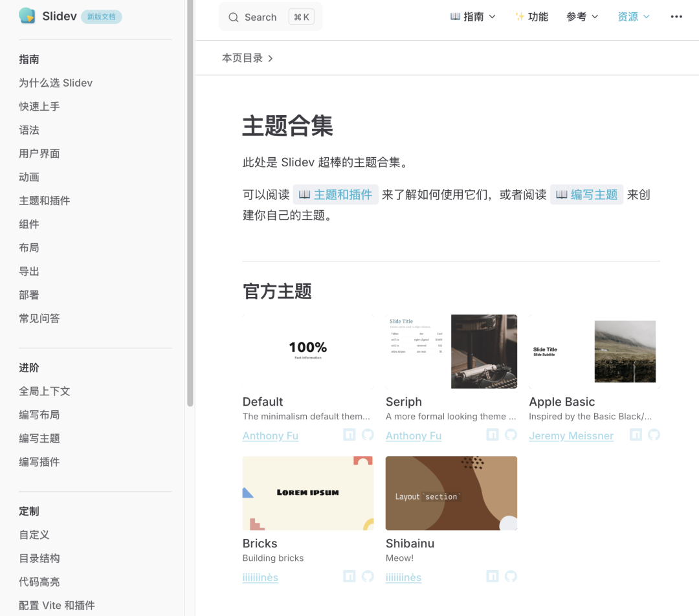699x616 pixels.
Task: Click the 主题合集 page heading
Action: (x=287, y=126)
